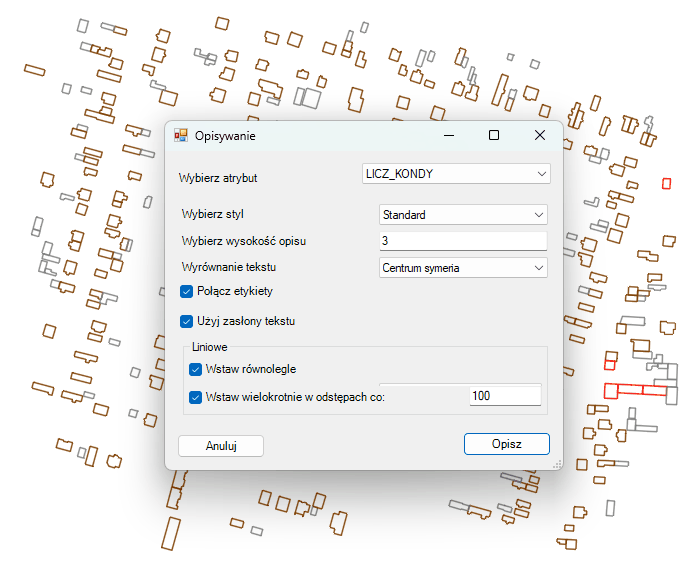Click the Opisz button
Viewport: 699px width, 569px height.
(x=506, y=444)
